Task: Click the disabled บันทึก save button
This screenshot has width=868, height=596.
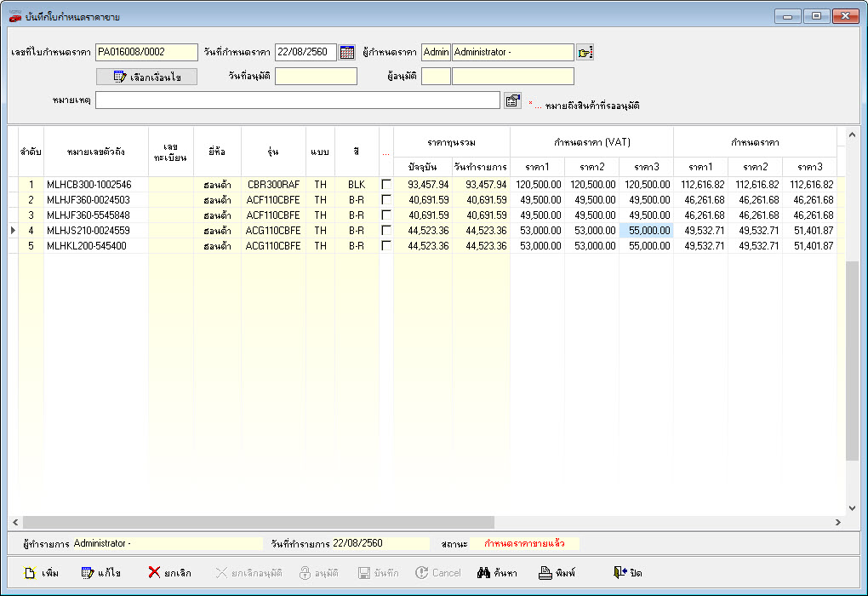Action: pyautogui.click(x=378, y=573)
